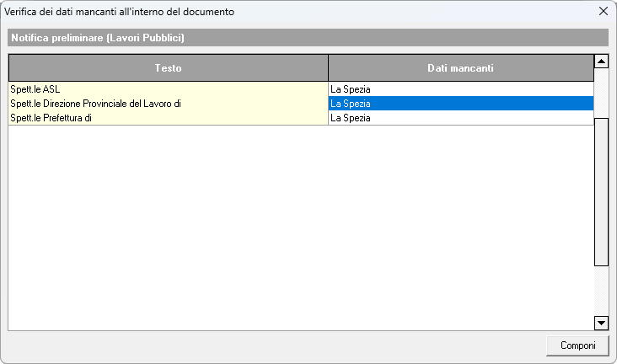Click scrollbar track above the thumb
The width and height of the screenshot is (617, 364).
[x=601, y=93]
